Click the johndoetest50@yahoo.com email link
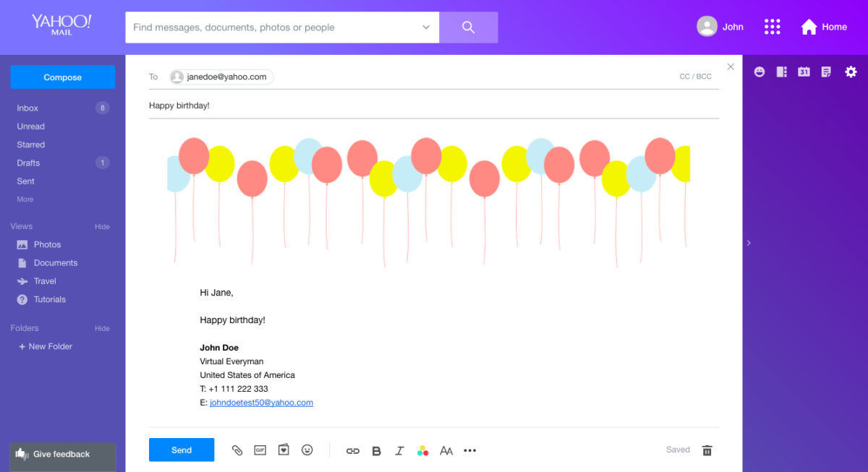This screenshot has height=472, width=868. 261,403
